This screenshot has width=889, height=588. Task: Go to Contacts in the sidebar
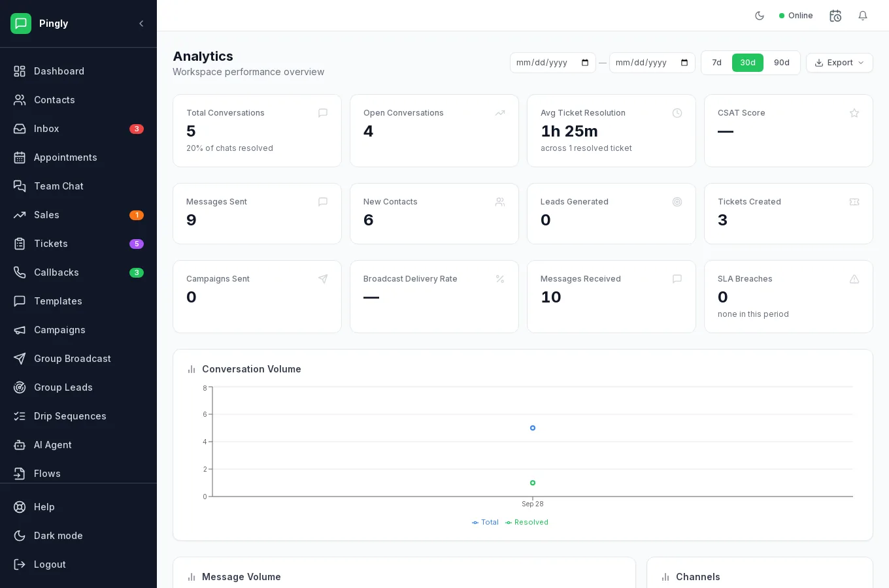point(78,100)
